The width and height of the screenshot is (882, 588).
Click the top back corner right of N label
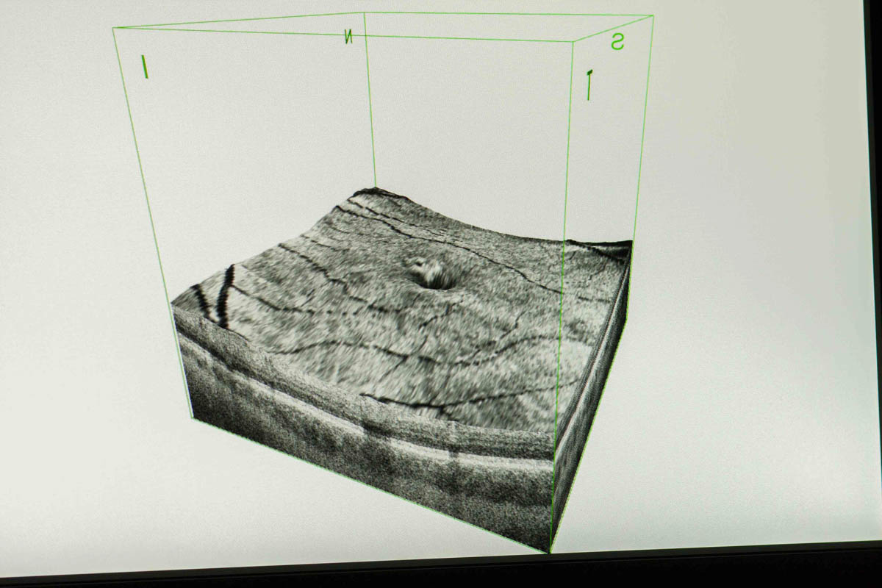click(365, 13)
